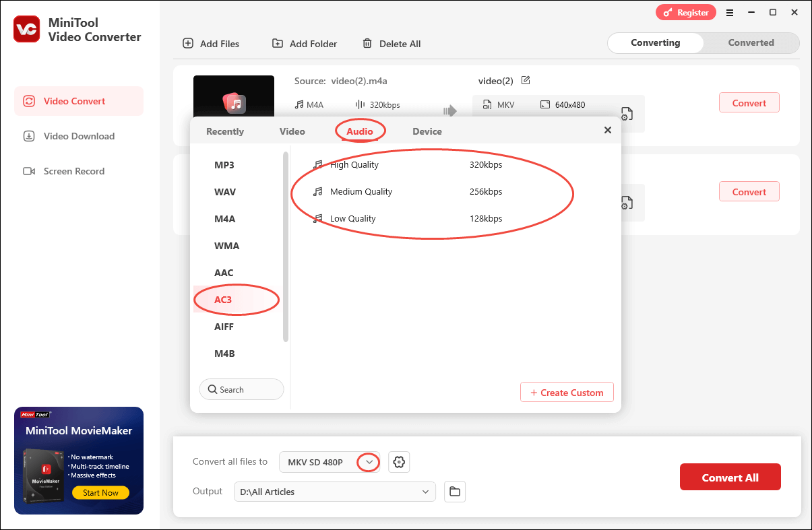Select the Audio tab
Image resolution: width=812 pixels, height=530 pixels.
pyautogui.click(x=360, y=131)
